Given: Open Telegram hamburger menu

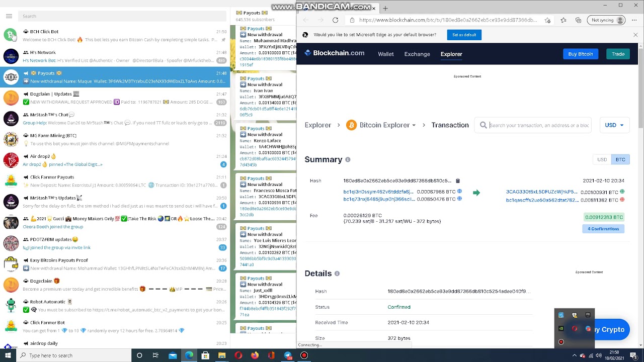Looking at the screenshot, I should pos(9,16).
